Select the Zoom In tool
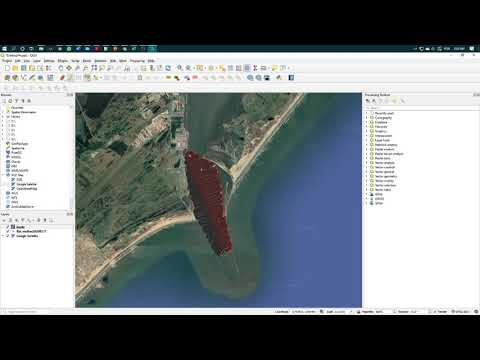Image resolution: width=480 pixels, height=360 pixels. (77, 68)
